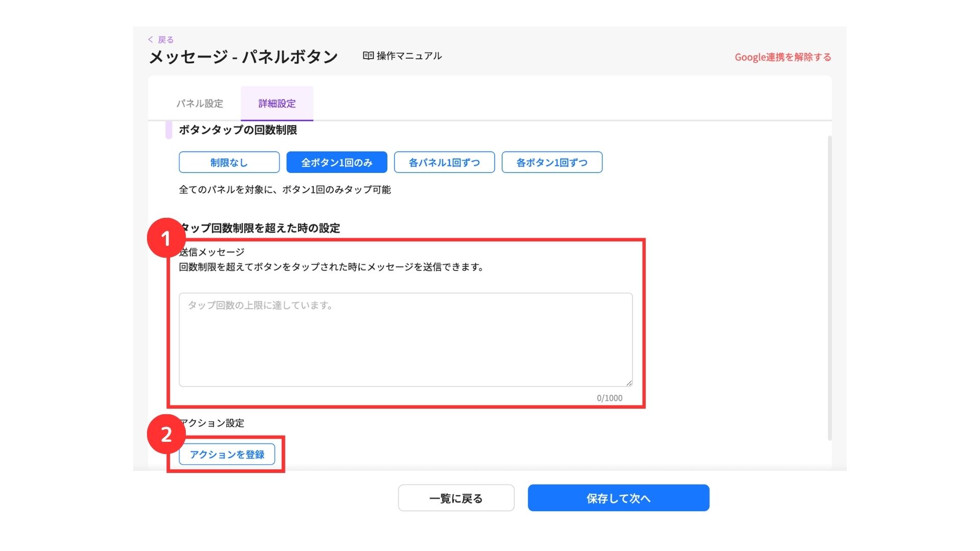Image resolution: width=980 pixels, height=551 pixels.
Task: Switch to パネル設定 tab
Action: (200, 104)
